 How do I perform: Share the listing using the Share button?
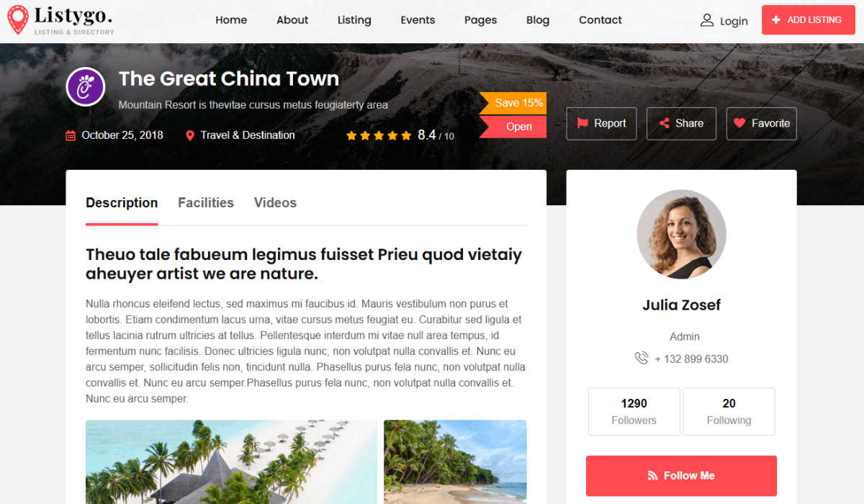(x=681, y=123)
